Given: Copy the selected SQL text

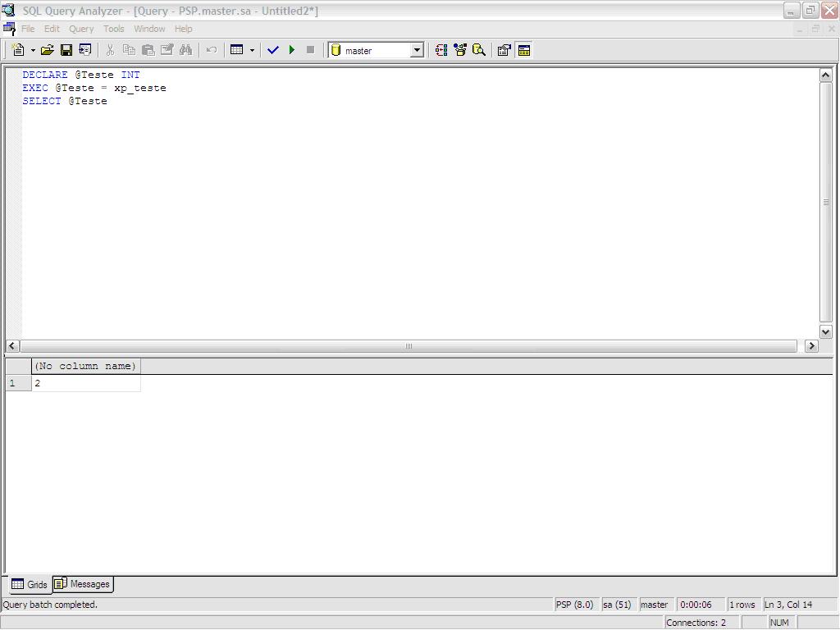Looking at the screenshot, I should click(x=129, y=49).
